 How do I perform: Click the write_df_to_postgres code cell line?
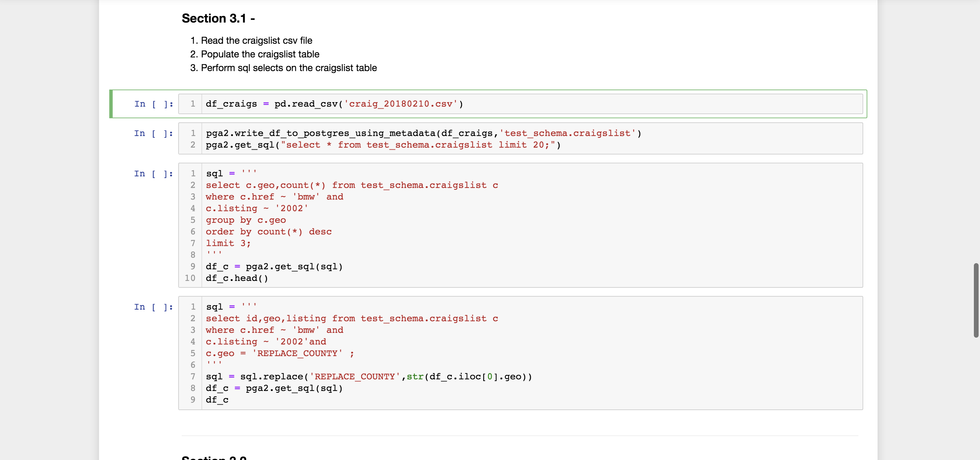423,133
